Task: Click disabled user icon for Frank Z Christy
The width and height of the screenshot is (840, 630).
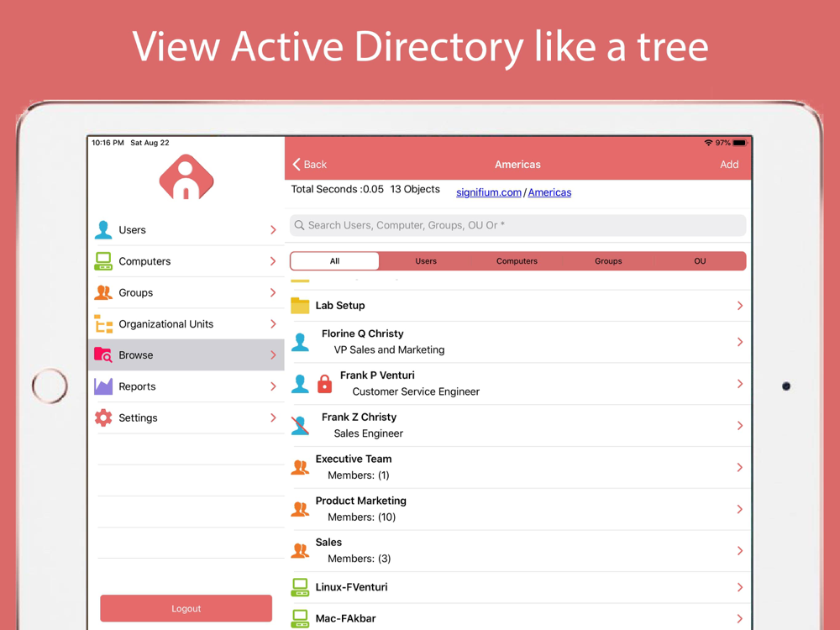Action: [300, 425]
